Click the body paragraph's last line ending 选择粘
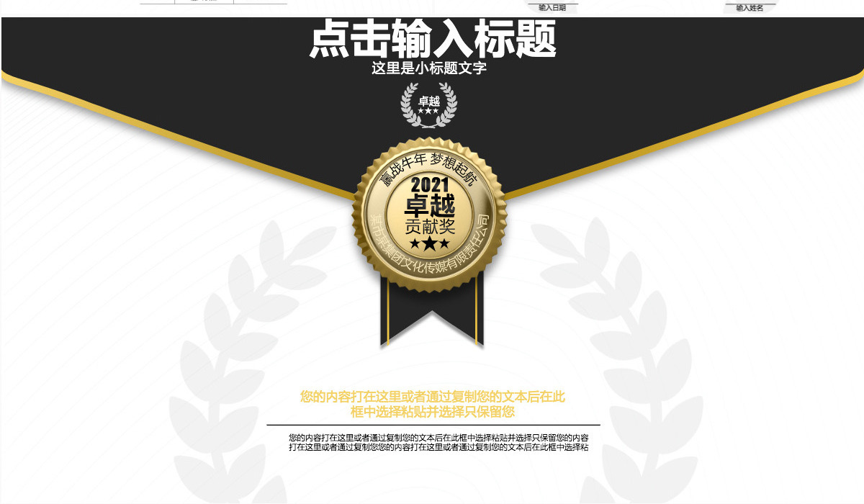 tap(438, 447)
